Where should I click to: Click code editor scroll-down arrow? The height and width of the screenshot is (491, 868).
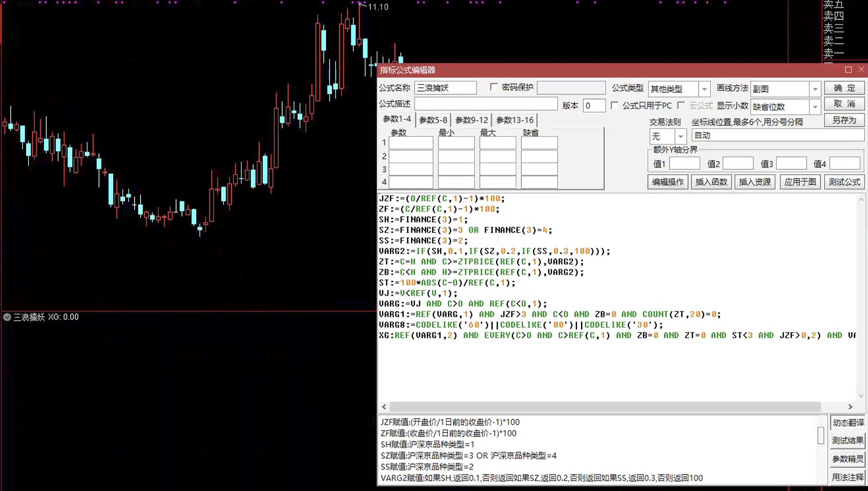click(861, 396)
